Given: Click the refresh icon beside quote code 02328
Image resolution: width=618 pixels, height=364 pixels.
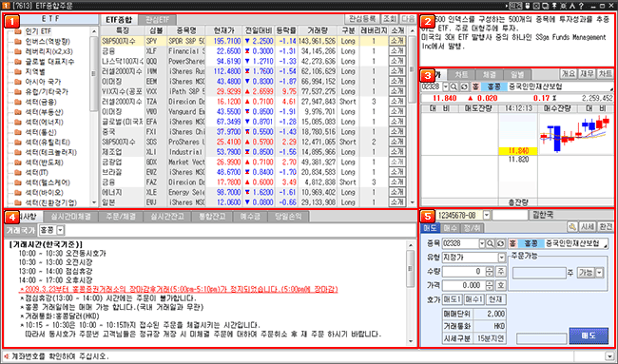Looking at the screenshot, I should [463, 86].
